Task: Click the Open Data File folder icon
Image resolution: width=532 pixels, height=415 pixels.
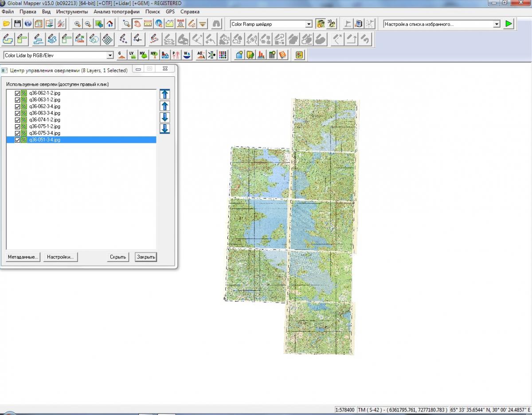Action: point(7,24)
